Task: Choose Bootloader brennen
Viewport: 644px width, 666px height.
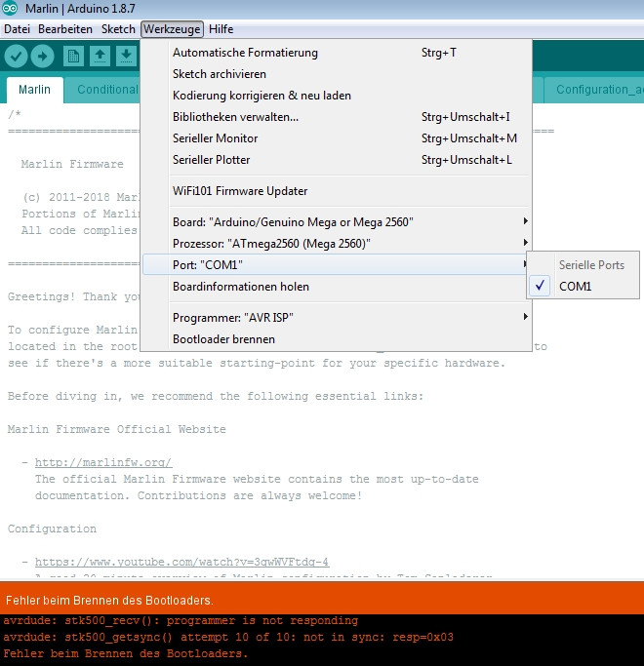Action: pos(336,339)
